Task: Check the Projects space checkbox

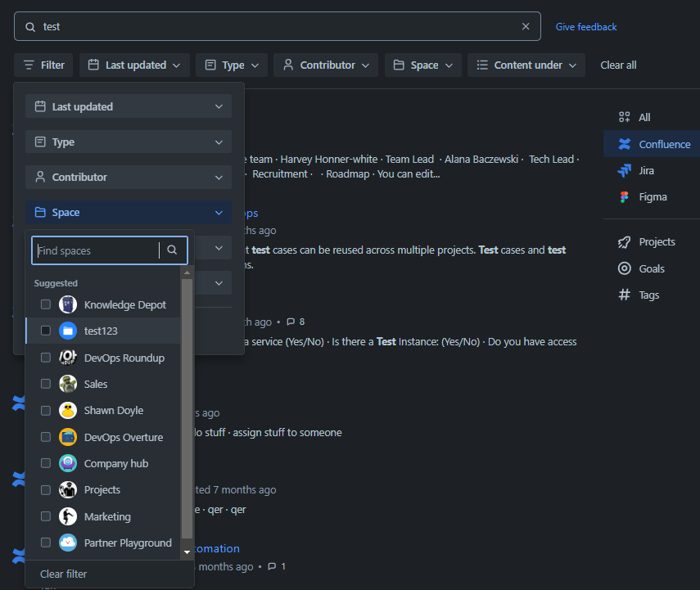Action: pyautogui.click(x=46, y=489)
